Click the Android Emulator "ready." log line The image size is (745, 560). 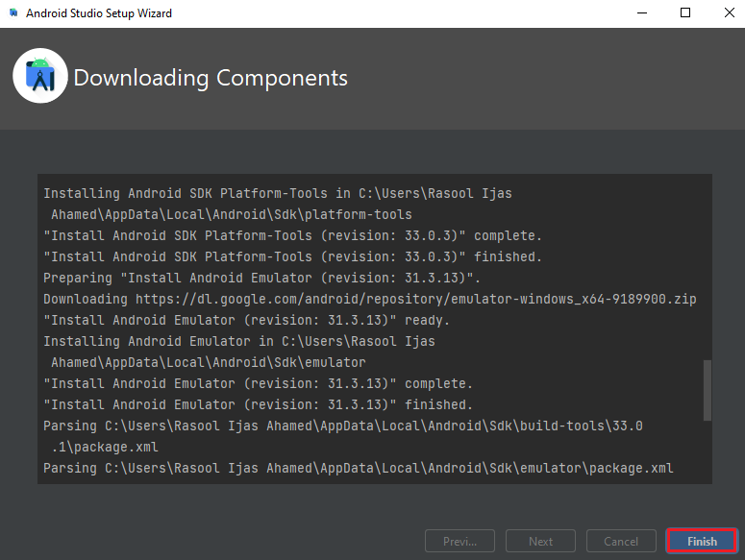coord(246,320)
